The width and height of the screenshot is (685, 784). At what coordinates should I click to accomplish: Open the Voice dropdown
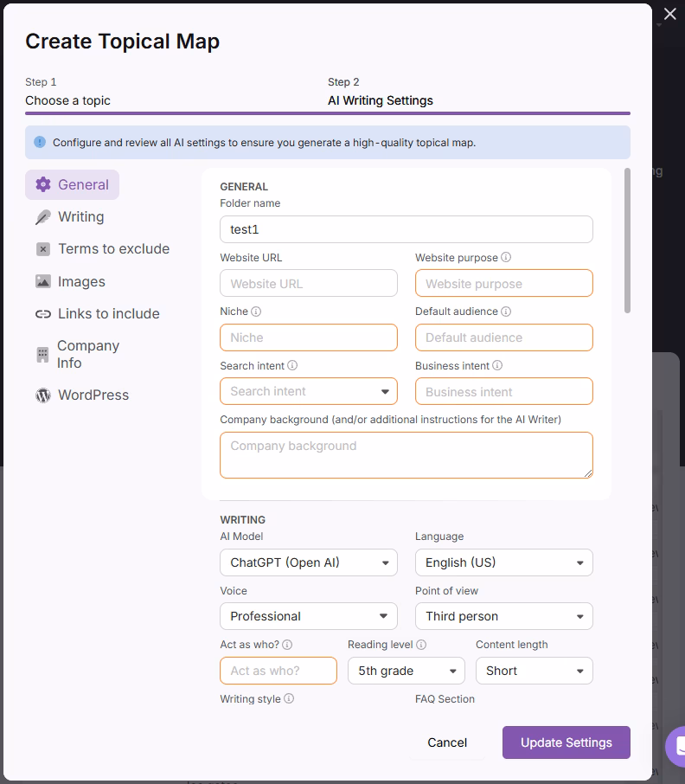(308, 616)
